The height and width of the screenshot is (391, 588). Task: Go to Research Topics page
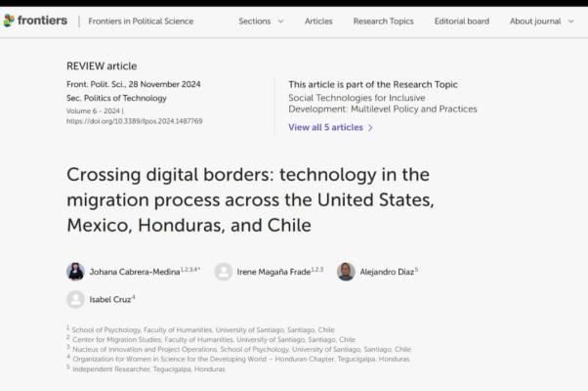coord(383,21)
